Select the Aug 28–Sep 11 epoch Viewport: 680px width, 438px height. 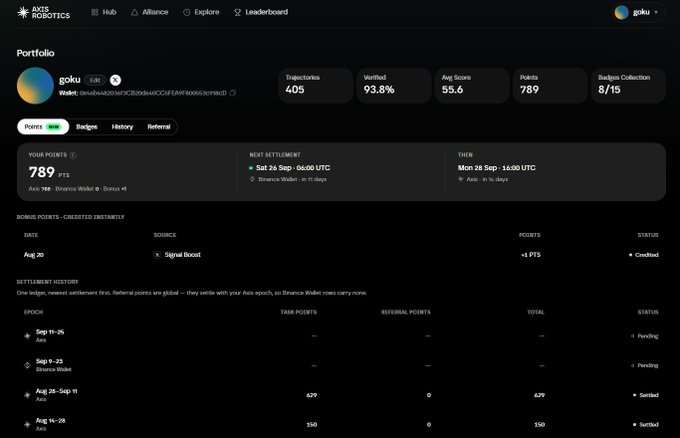(341, 395)
